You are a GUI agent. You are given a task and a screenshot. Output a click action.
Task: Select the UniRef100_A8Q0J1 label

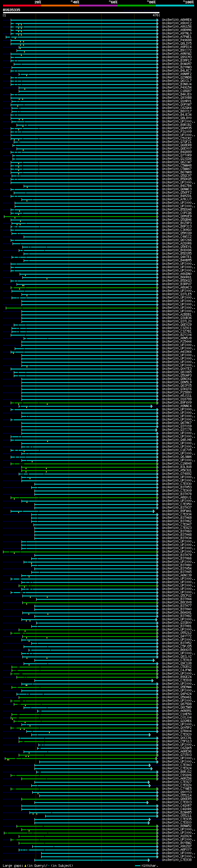point(177,498)
